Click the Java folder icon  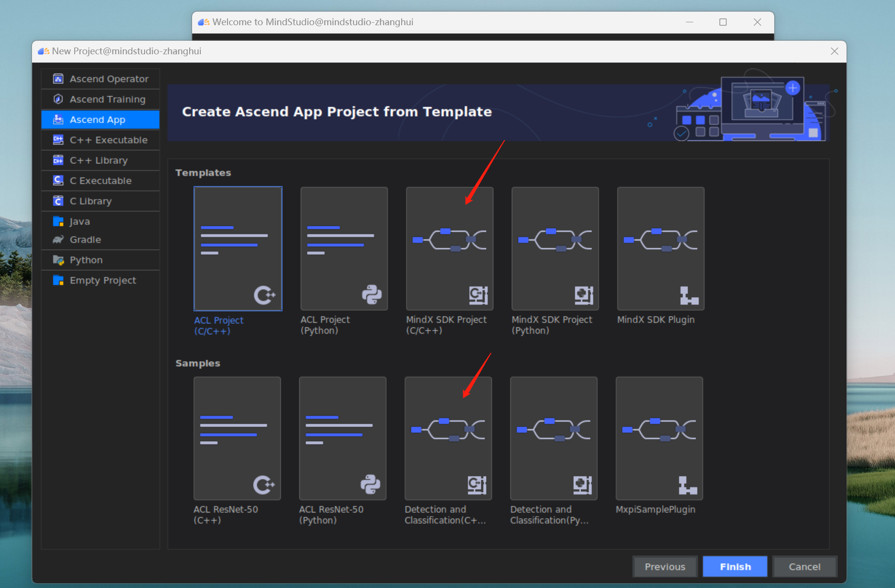58,221
